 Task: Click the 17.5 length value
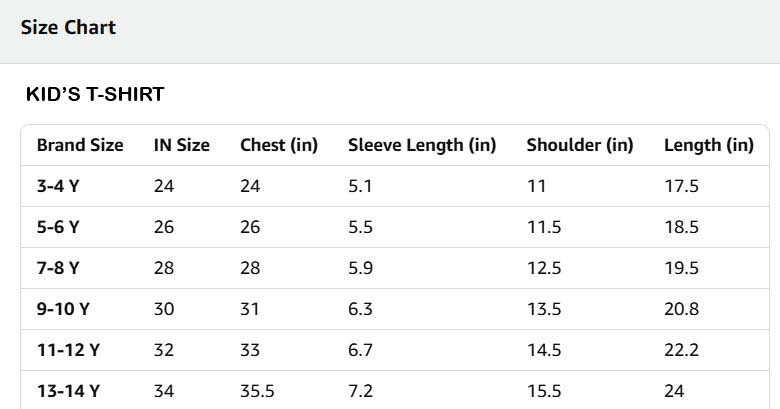[x=682, y=186]
